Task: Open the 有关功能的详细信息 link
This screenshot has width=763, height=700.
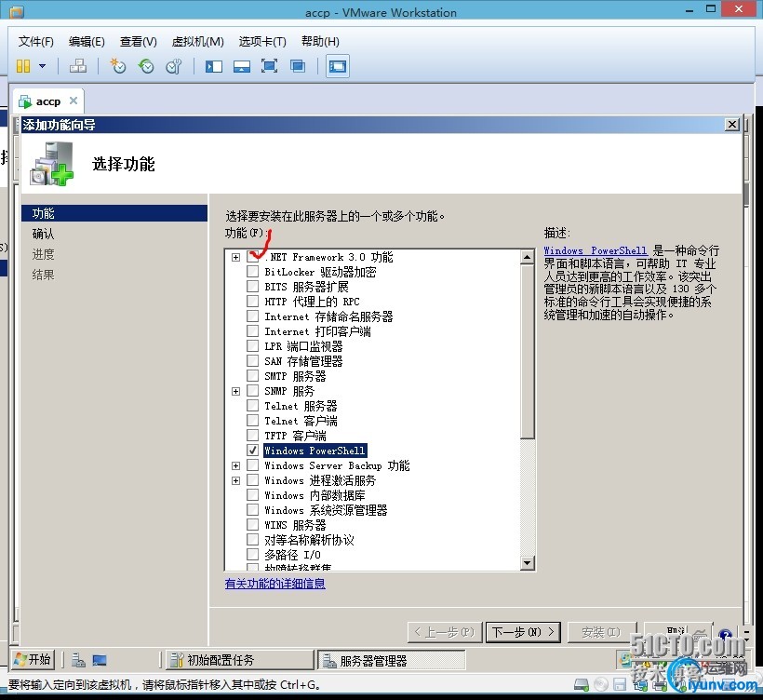Action: pyautogui.click(x=274, y=583)
